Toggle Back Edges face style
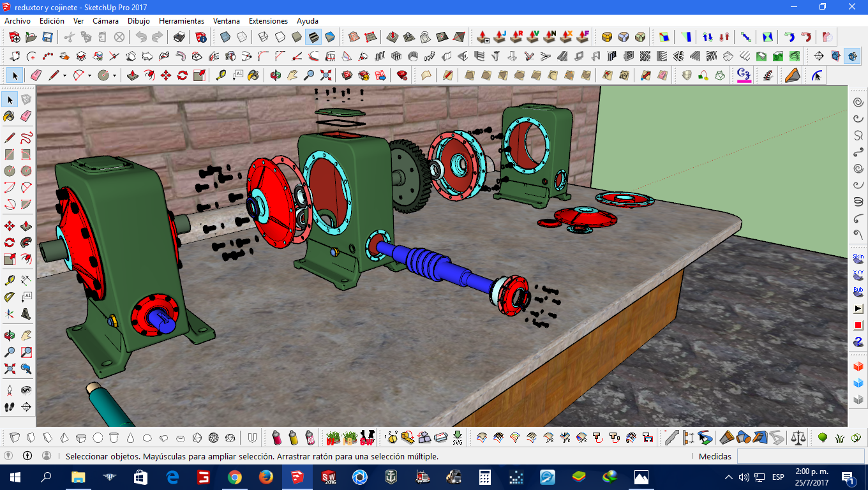This screenshot has width=868, height=490. (x=241, y=37)
